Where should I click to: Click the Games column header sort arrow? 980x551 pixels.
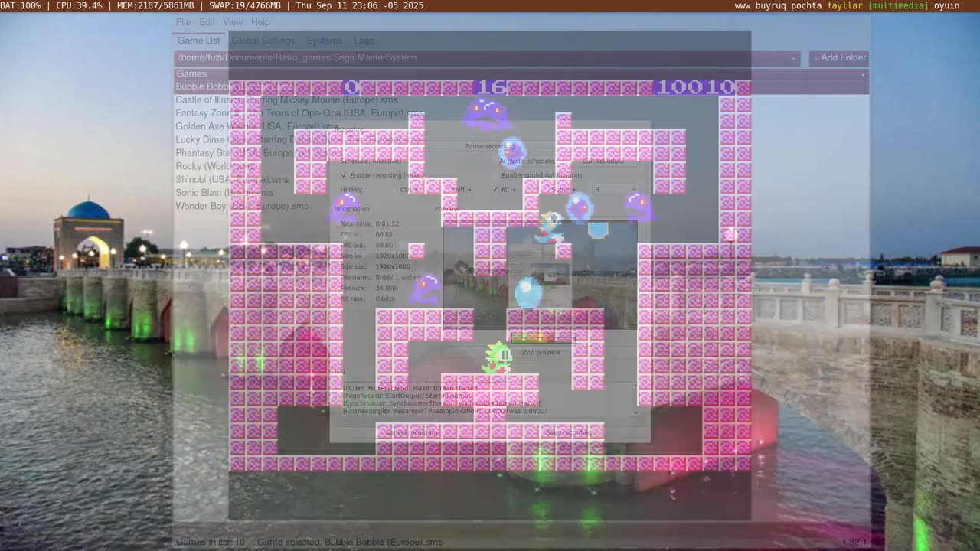pyautogui.click(x=863, y=74)
